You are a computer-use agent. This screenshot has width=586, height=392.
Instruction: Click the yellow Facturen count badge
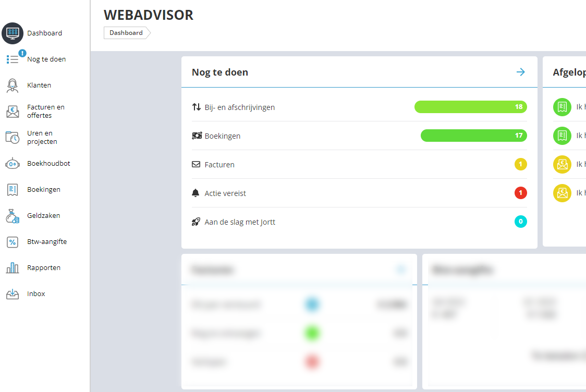[520, 165]
